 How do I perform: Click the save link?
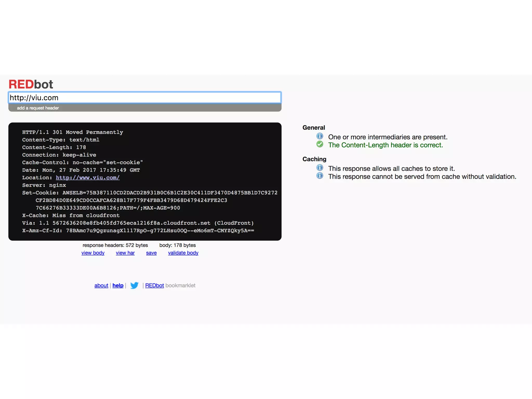point(151,253)
